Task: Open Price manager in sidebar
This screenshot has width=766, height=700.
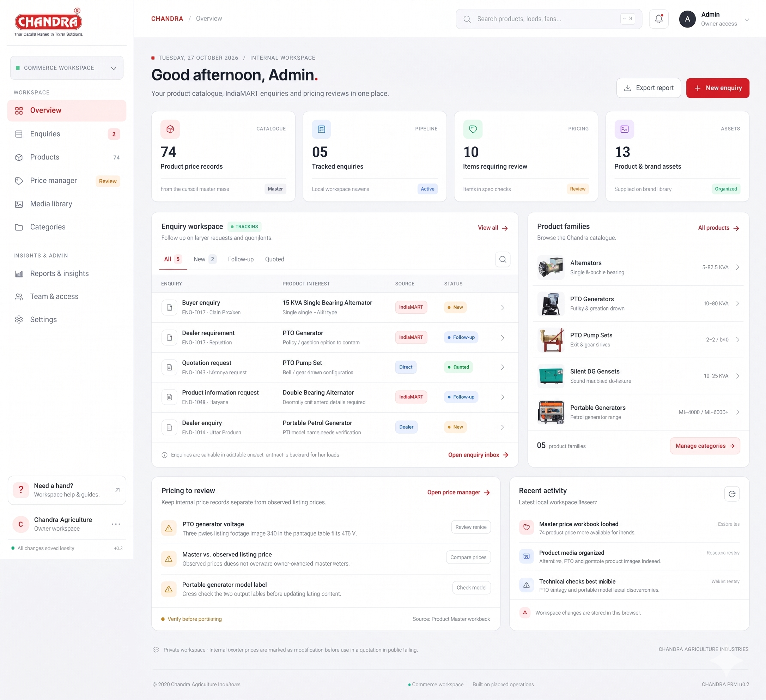Action: point(67,181)
